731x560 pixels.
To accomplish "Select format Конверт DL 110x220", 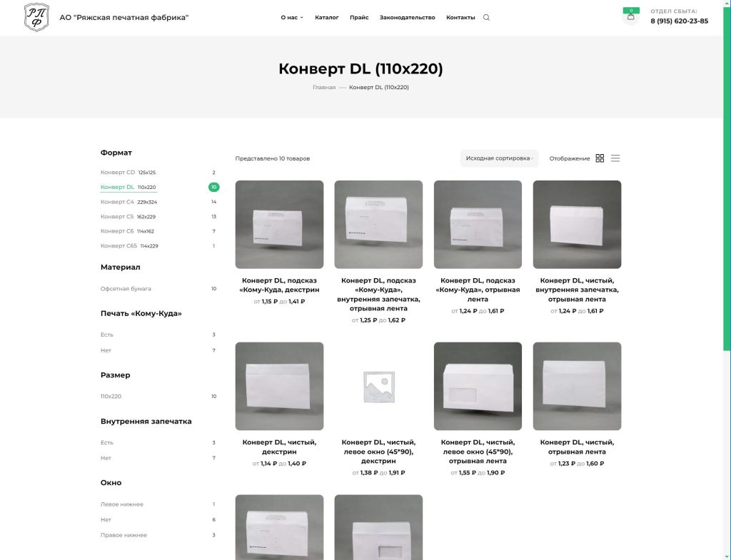I will pyautogui.click(x=128, y=188).
